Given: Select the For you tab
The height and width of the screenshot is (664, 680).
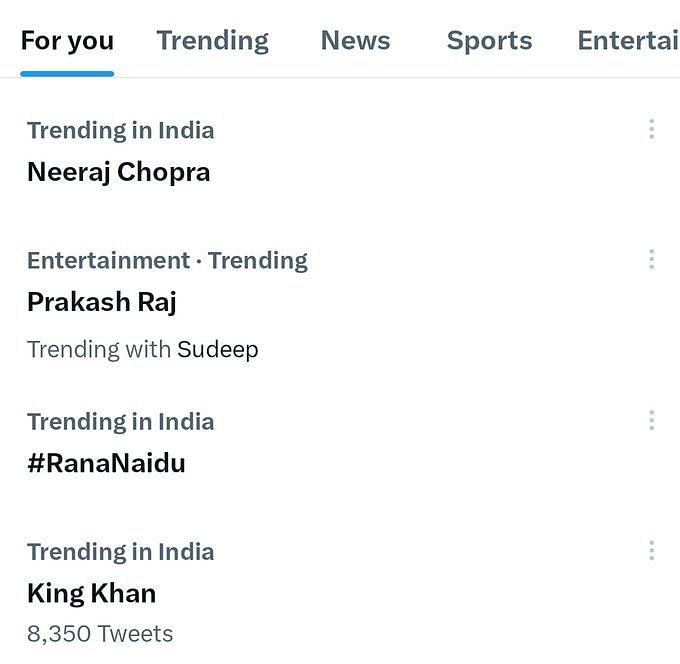Looking at the screenshot, I should click(x=67, y=41).
